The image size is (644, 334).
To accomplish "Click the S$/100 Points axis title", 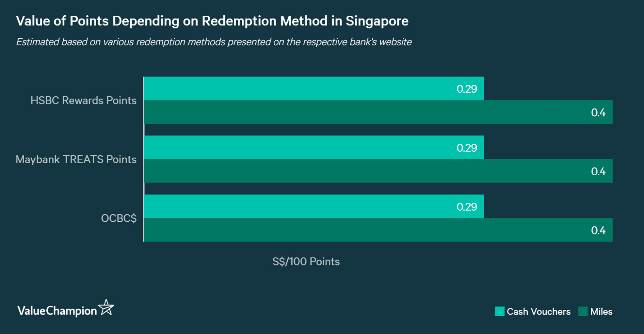I will (306, 261).
